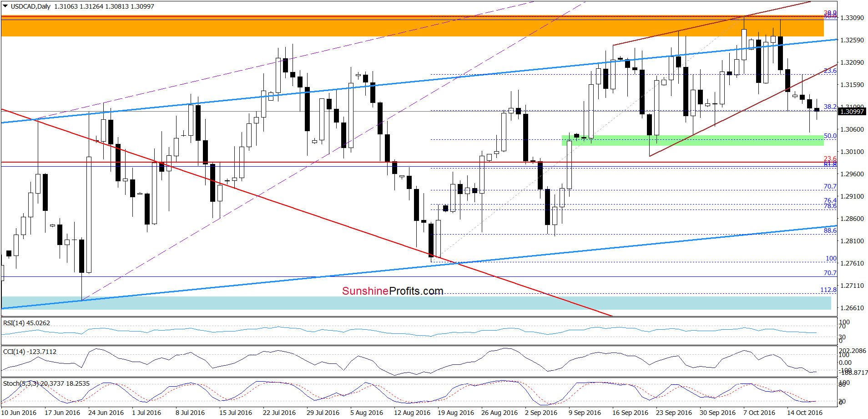Click the 19 Aug 2016 date label
The width and height of the screenshot is (868, 419).
click(x=456, y=413)
